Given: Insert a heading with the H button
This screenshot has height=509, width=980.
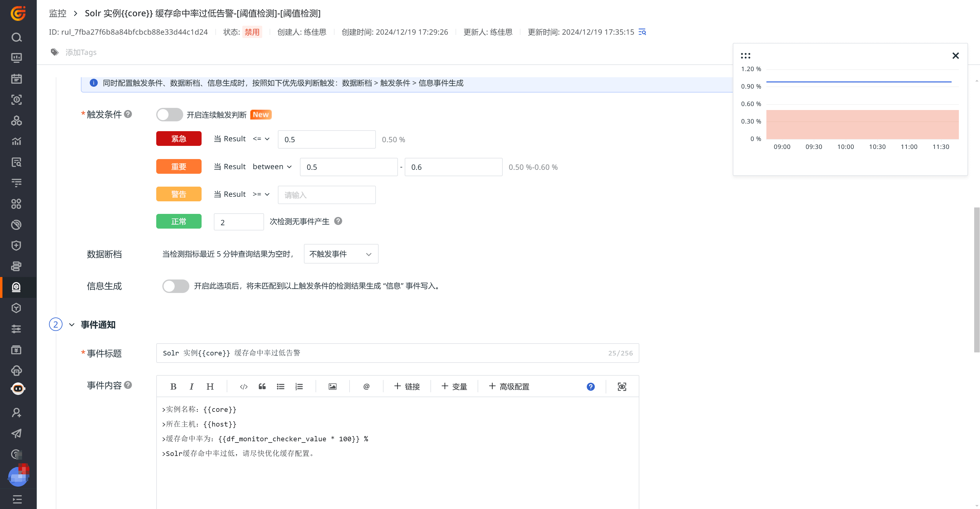Looking at the screenshot, I should click(x=210, y=386).
